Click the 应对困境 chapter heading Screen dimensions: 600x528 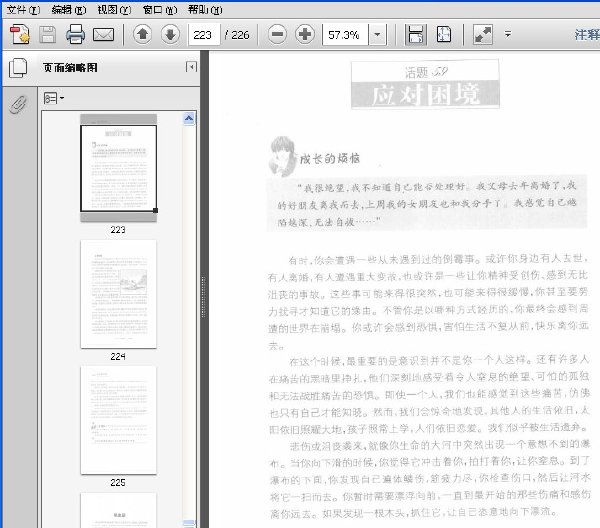pyautogui.click(x=425, y=94)
